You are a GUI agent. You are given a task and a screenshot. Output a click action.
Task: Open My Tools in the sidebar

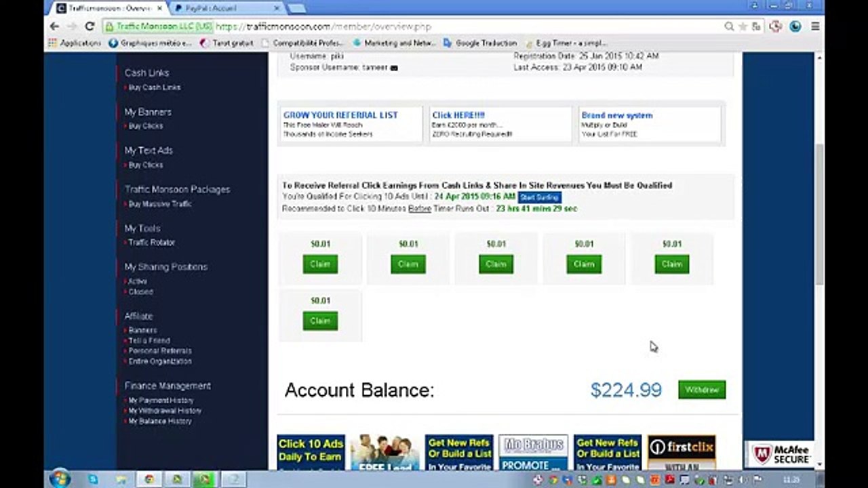pos(142,228)
